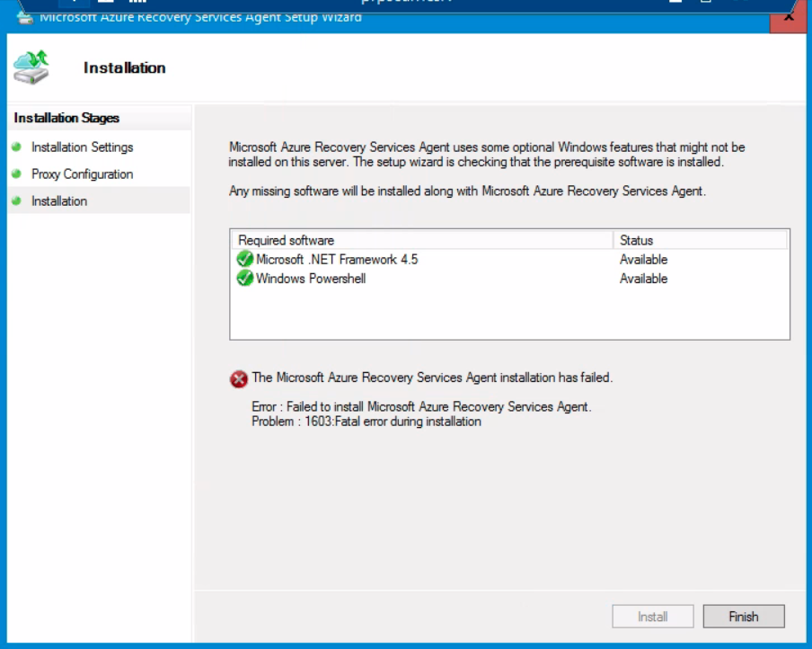Click the title bar wizard icon
812x649 pixels.
(24, 18)
